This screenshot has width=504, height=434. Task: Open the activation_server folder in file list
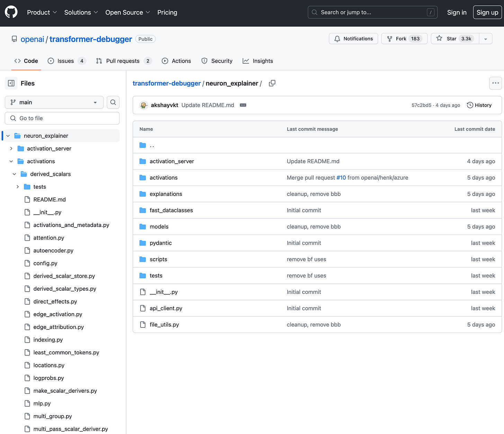click(172, 161)
